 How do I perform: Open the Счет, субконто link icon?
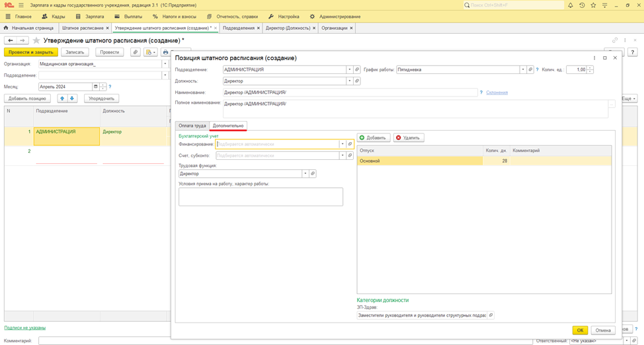[x=350, y=156]
